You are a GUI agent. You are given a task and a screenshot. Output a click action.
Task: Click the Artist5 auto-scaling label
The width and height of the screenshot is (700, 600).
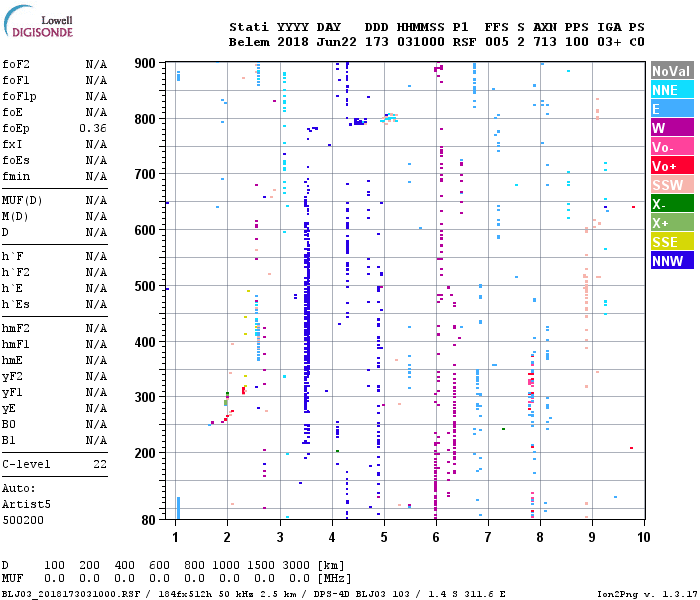(26, 504)
